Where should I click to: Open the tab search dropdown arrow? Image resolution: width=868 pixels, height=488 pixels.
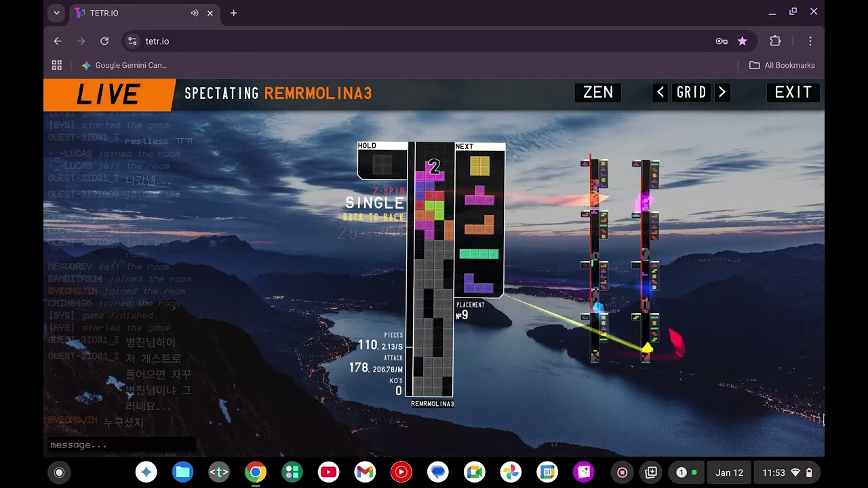pos(56,13)
